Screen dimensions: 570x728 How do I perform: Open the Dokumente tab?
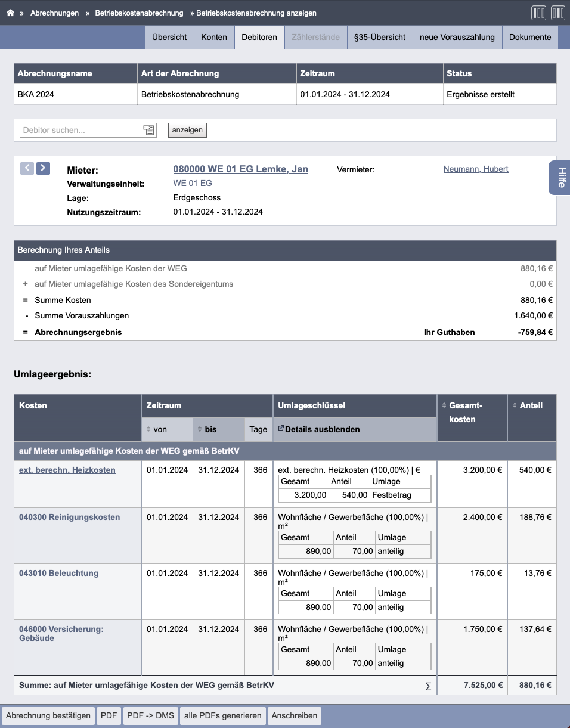tap(530, 37)
